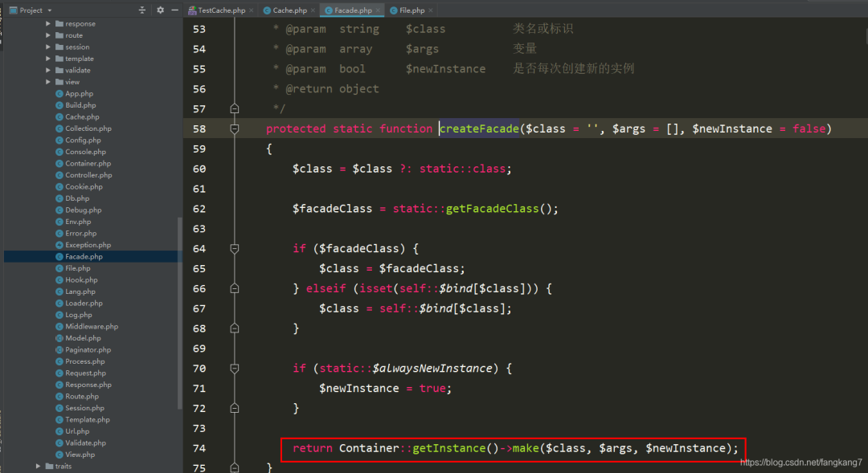This screenshot has height=473, width=868.
Task: Click the PHP icon on the File.php tab
Action: (394, 10)
